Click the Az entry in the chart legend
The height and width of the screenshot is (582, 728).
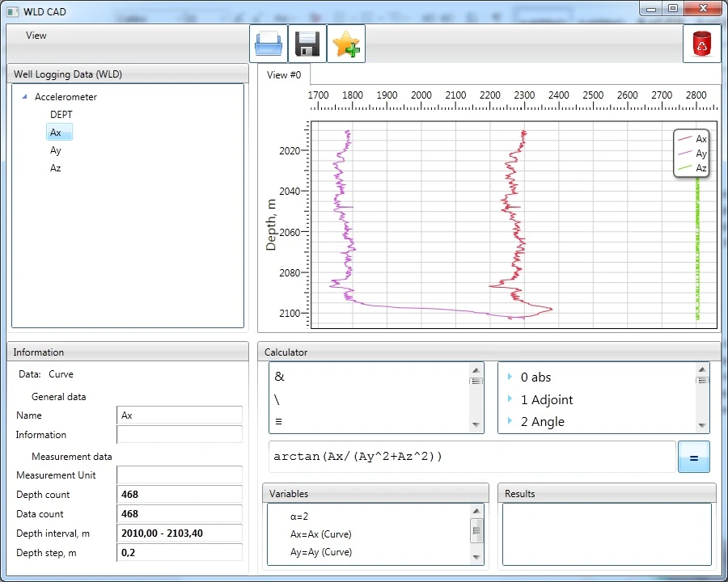click(692, 168)
